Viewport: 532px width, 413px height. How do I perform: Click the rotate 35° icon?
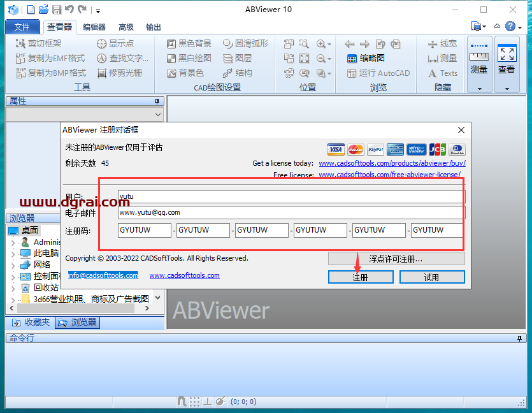coord(289,73)
